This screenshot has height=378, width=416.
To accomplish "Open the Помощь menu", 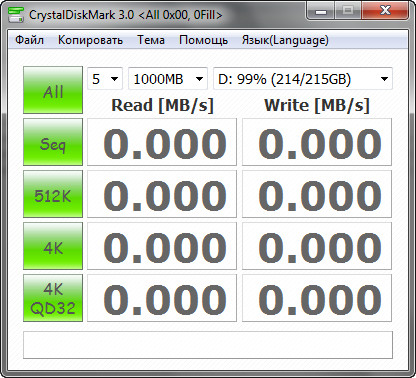I will point(203,40).
